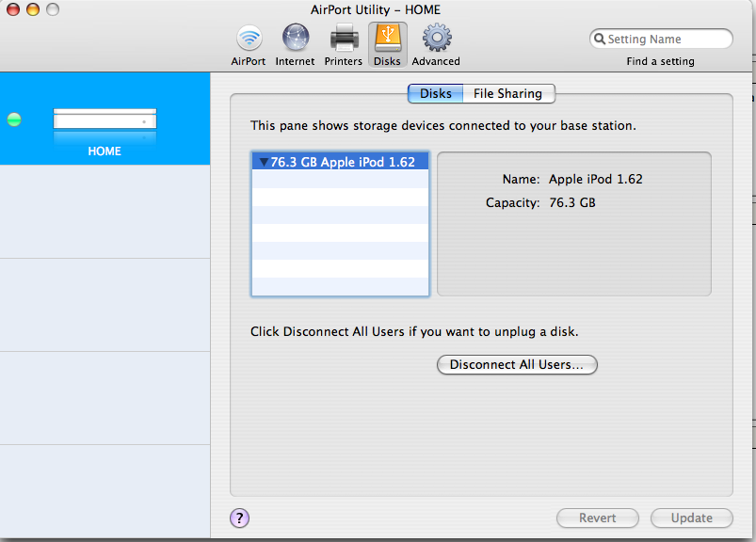Close the AirPort Utility window
The width and height of the screenshot is (756, 542).
point(13,9)
